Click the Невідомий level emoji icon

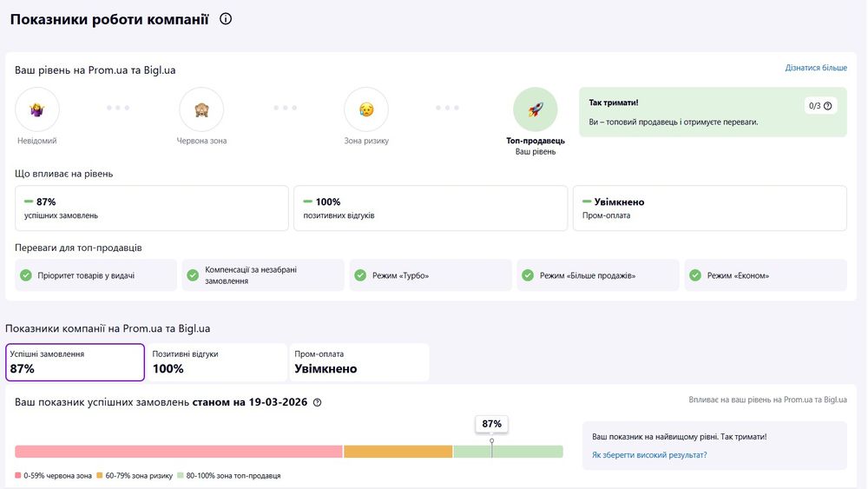[37, 109]
